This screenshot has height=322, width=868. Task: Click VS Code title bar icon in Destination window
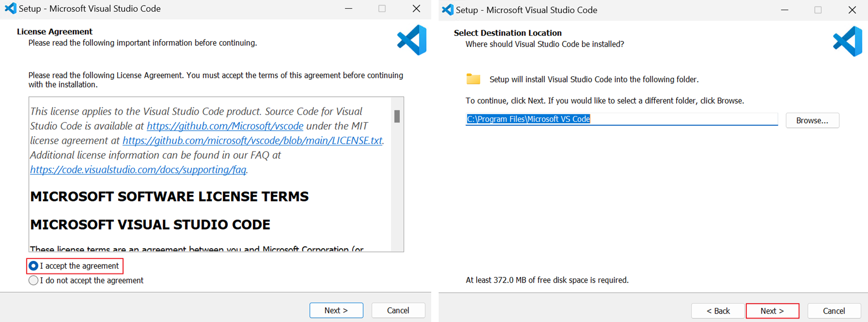pyautogui.click(x=447, y=10)
